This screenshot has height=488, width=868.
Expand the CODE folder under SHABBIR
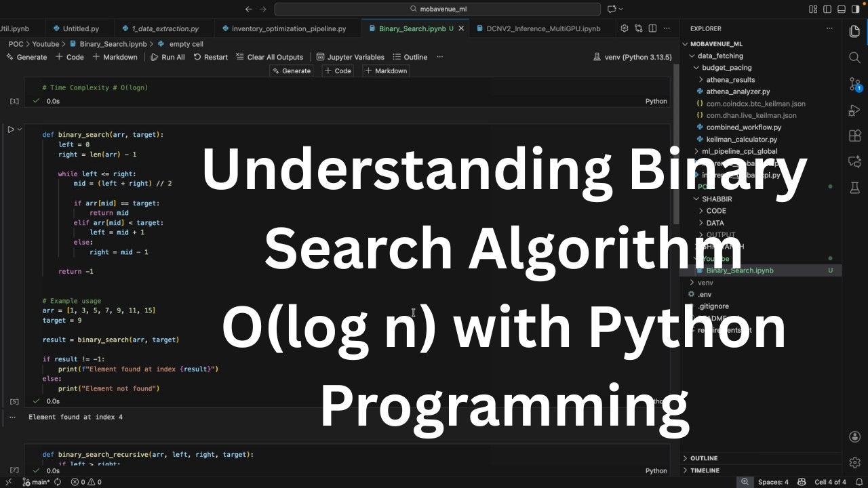pos(701,211)
